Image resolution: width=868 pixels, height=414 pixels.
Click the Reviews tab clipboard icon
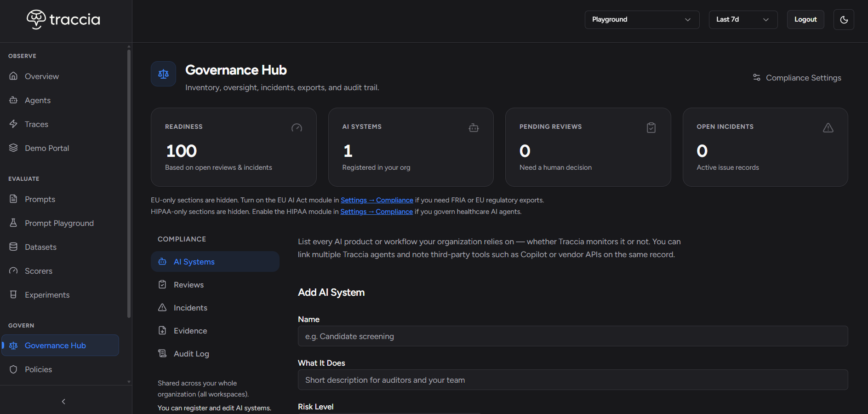[162, 284]
